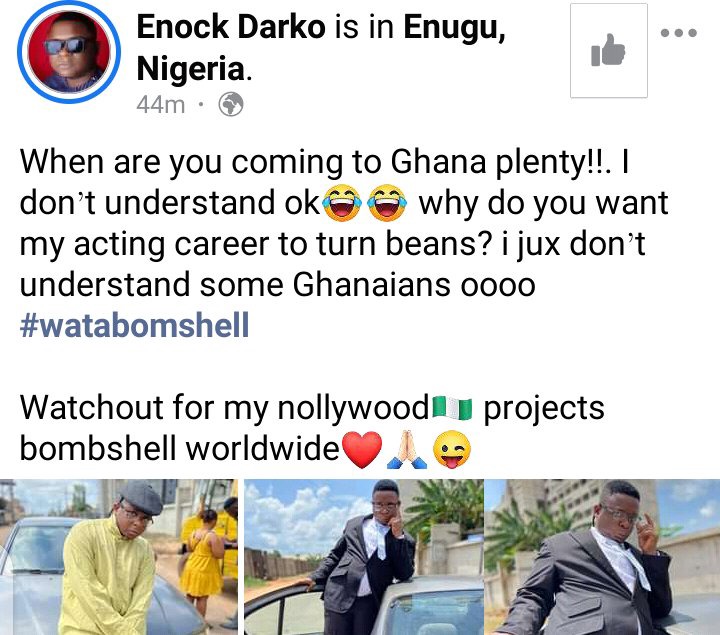This screenshot has width=720, height=635.
Task: Click the red heart emoji
Action: (x=362, y=450)
